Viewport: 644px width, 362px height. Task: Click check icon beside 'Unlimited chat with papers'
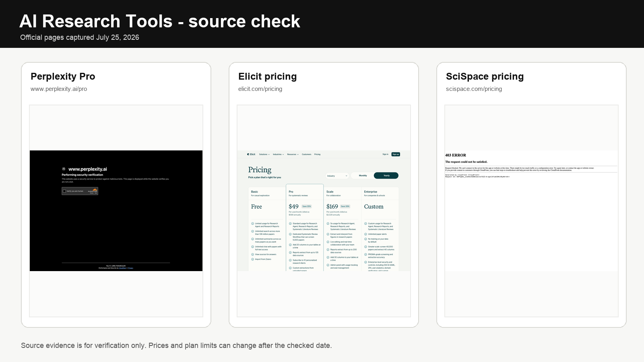pos(252,247)
